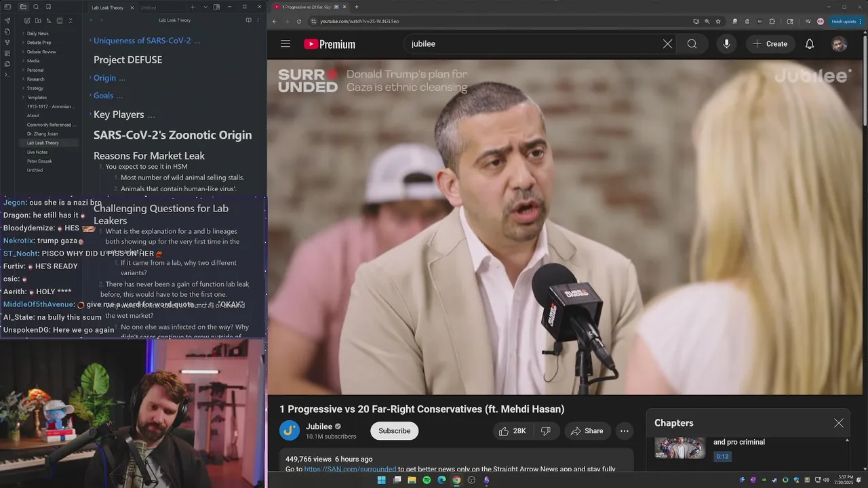Click the Project DEFUSE heading text

[127, 60]
